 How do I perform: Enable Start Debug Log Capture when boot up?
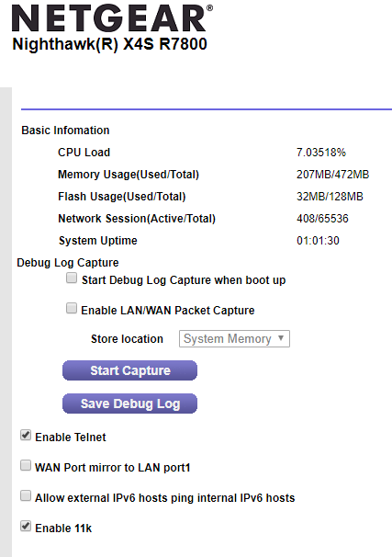[x=72, y=278]
